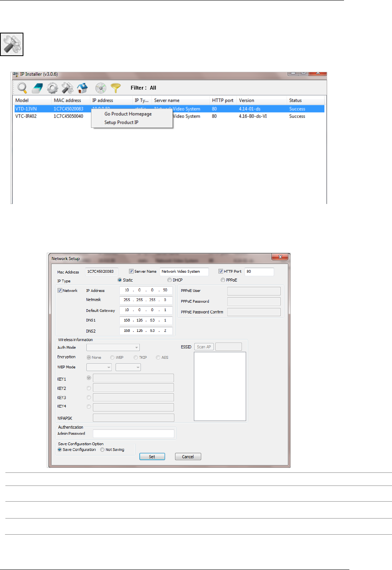This screenshot has height=570, width=392.
Task: Click the large wrench icon above IP Installer
Action: tap(12, 44)
